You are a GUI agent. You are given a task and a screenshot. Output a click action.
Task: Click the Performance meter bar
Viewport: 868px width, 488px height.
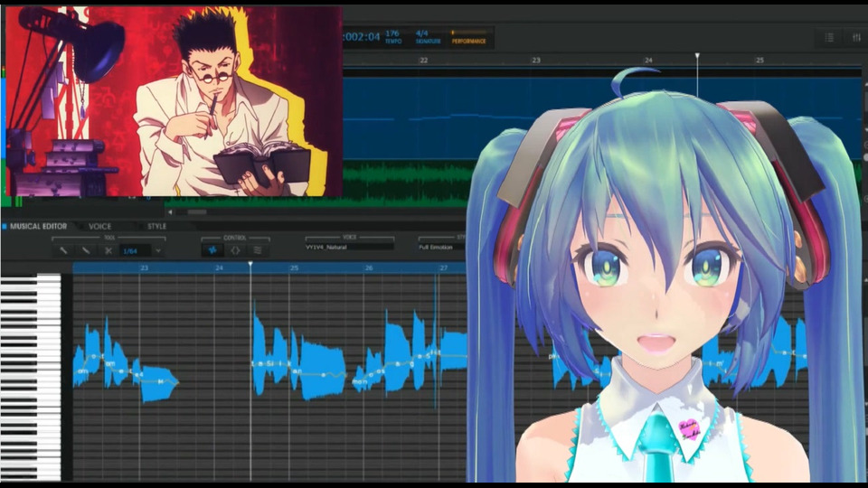469,33
